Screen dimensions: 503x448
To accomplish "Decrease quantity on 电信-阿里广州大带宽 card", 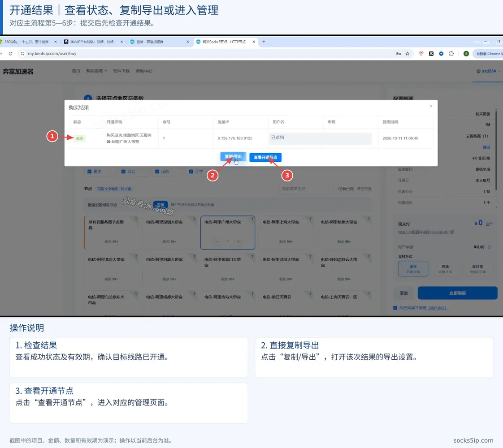I will (x=217, y=241).
